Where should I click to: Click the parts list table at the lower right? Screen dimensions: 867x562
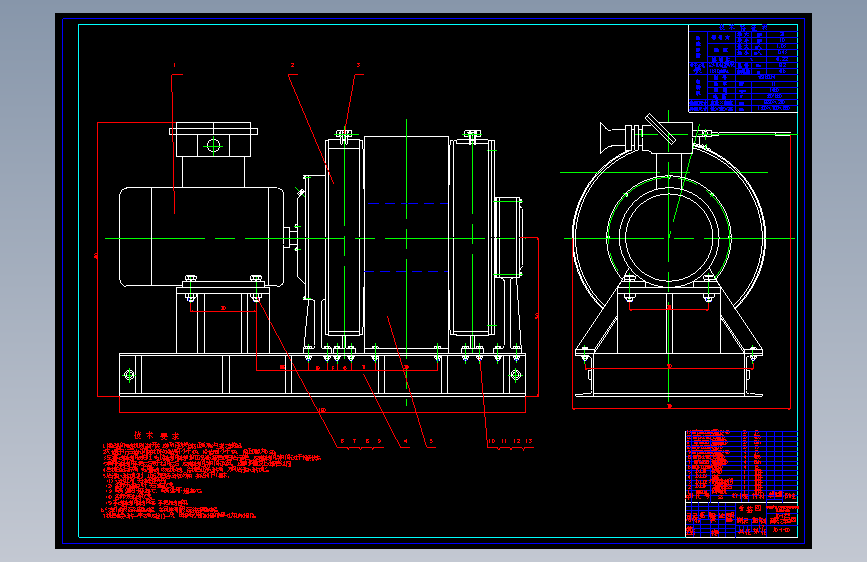pos(741,466)
